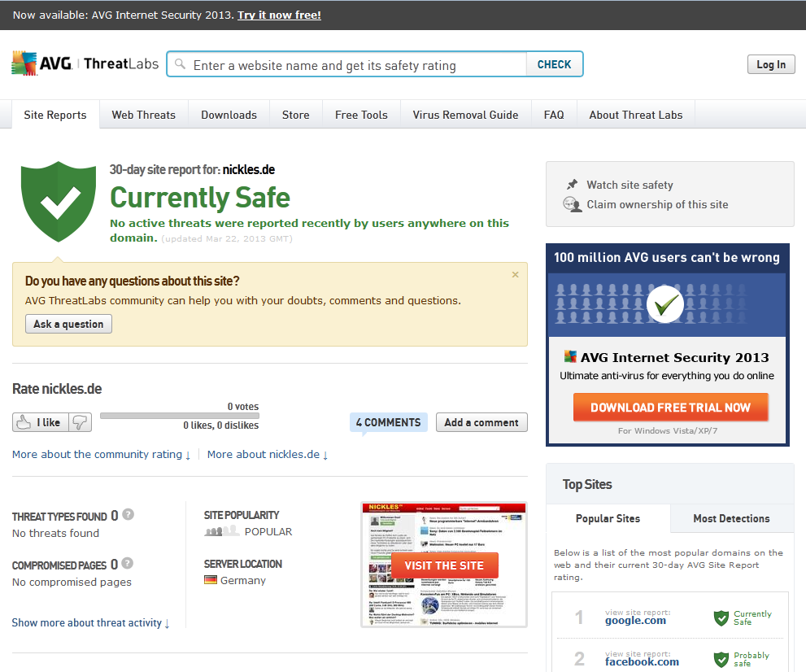Go to About Threat Labs tab
This screenshot has height=672, width=806.
[636, 115]
